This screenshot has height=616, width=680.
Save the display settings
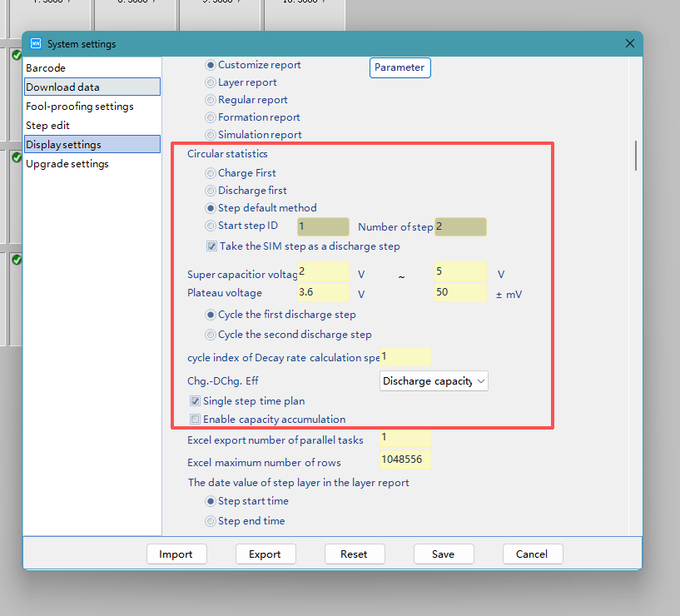[x=444, y=554]
